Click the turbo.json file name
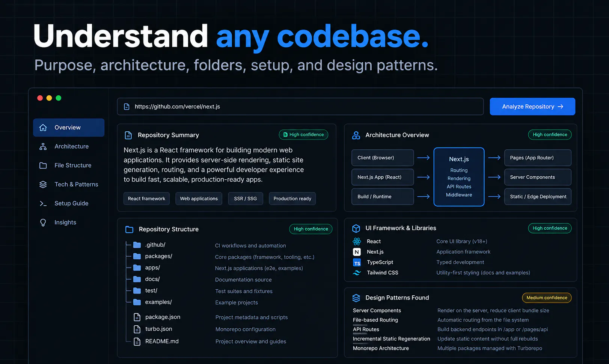The width and height of the screenshot is (609, 364). [158, 329]
